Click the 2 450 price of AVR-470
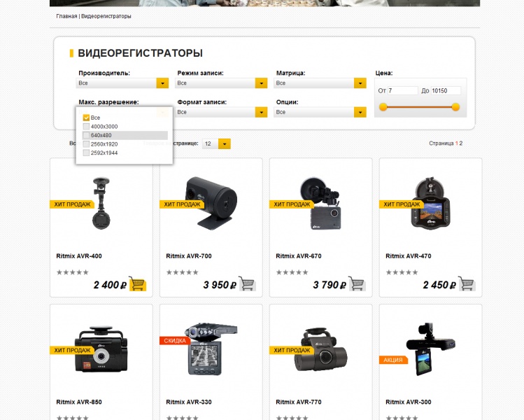This screenshot has height=420, width=524. point(439,285)
